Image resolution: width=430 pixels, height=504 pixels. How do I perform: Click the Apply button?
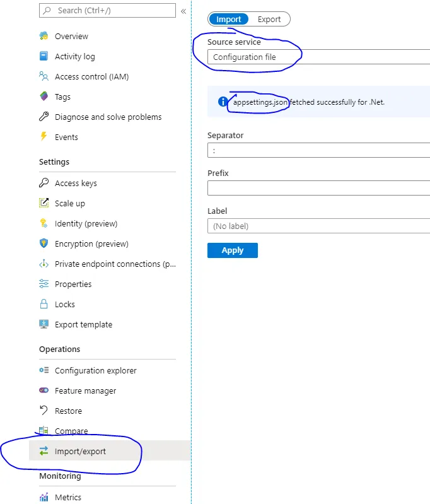tap(232, 250)
